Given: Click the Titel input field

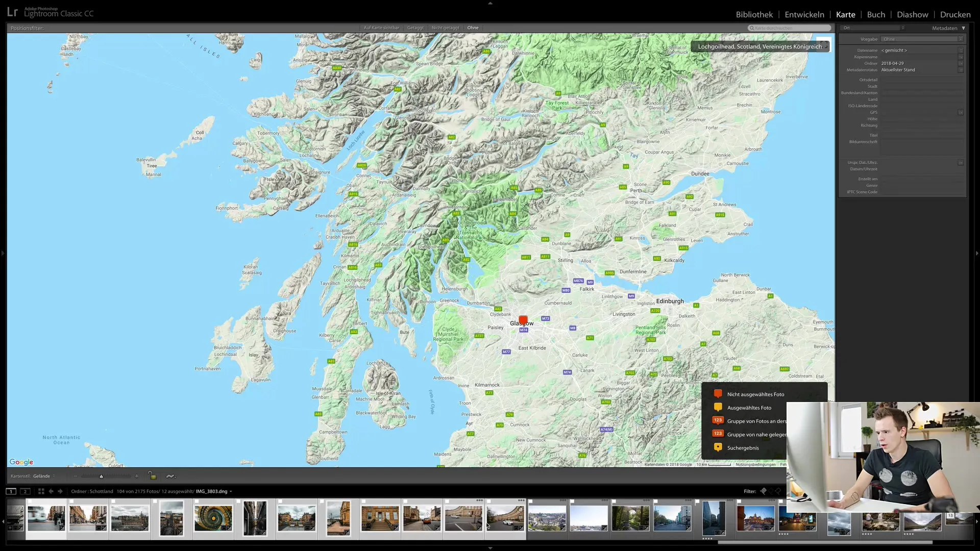Looking at the screenshot, I should tap(921, 135).
